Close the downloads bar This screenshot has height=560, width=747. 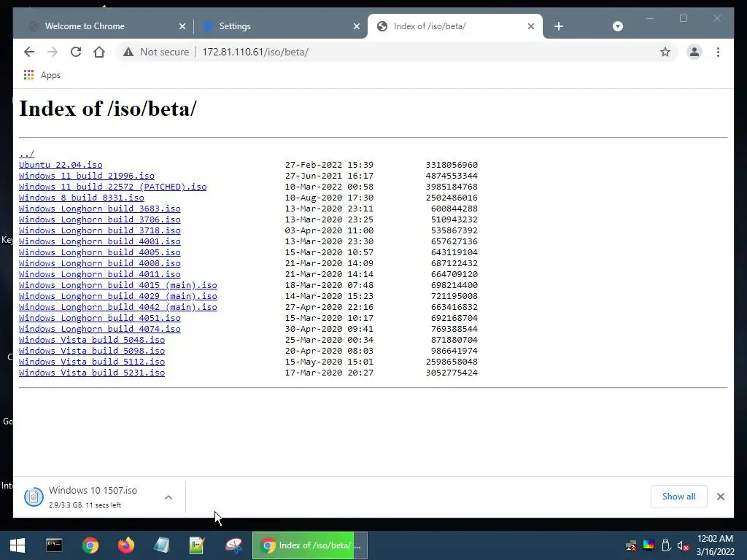click(720, 497)
